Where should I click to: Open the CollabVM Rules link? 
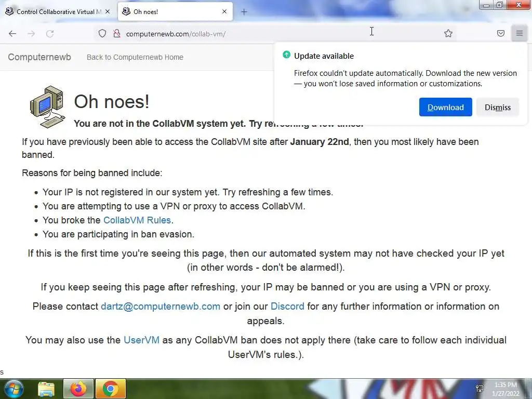pos(137,220)
